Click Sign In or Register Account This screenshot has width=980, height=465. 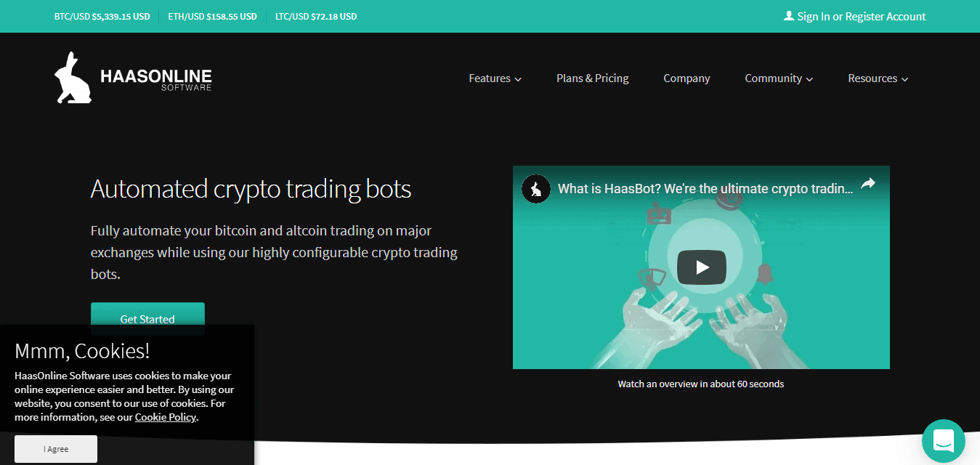click(x=862, y=16)
